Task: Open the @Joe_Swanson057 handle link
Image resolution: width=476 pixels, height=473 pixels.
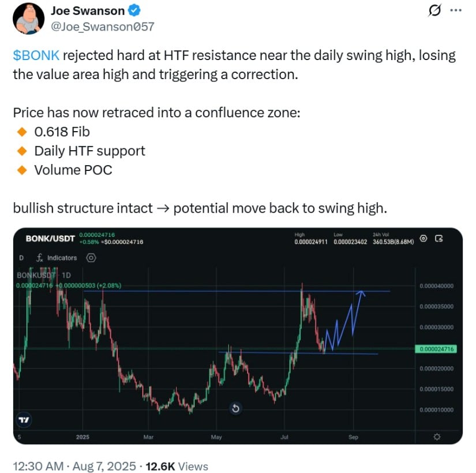Action: point(103,27)
